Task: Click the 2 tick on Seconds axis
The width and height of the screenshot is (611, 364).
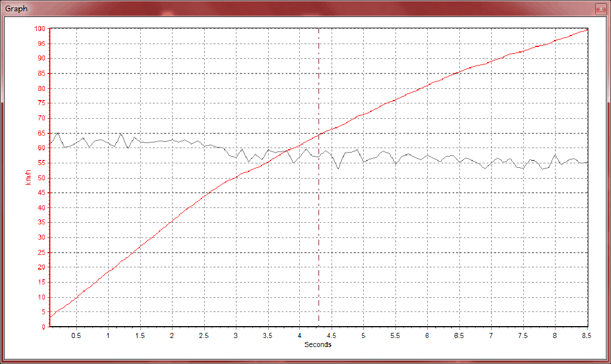Action: pyautogui.click(x=171, y=335)
